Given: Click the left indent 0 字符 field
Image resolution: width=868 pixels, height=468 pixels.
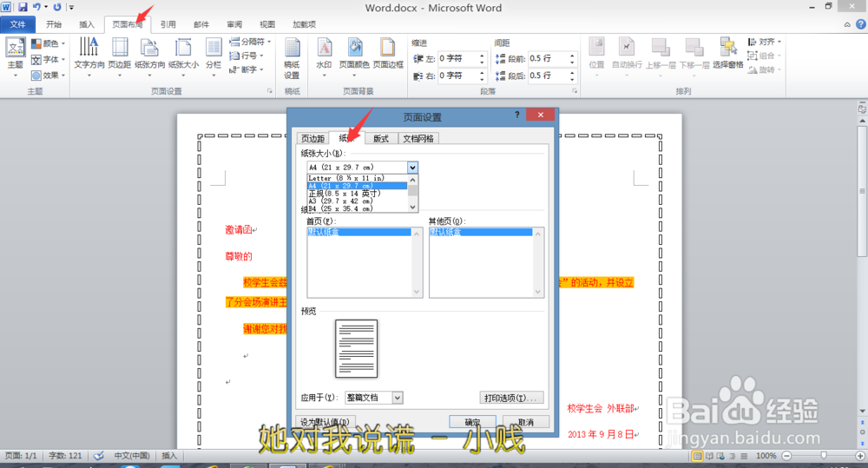Looking at the screenshot, I should (x=457, y=58).
